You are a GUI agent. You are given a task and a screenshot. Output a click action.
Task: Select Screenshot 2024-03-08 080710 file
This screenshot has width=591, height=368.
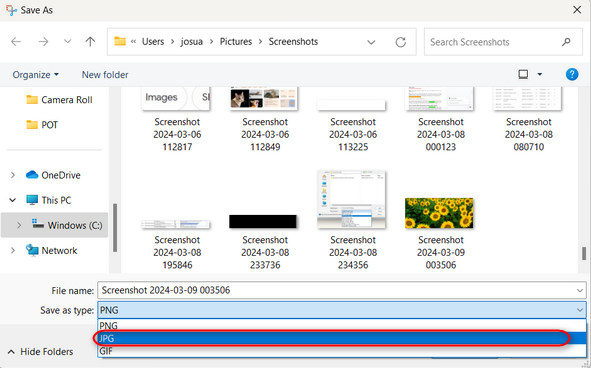coord(528,119)
